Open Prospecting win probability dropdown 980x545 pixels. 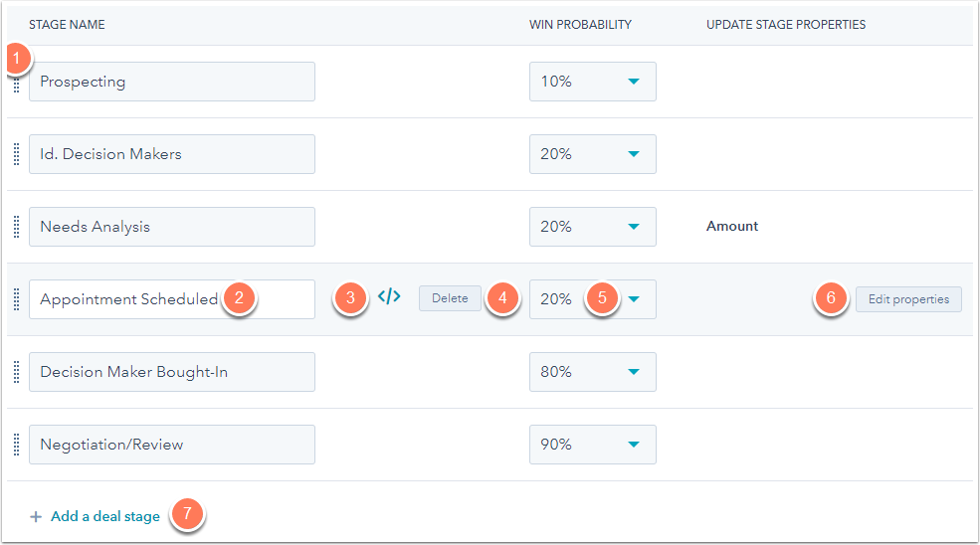(592, 82)
